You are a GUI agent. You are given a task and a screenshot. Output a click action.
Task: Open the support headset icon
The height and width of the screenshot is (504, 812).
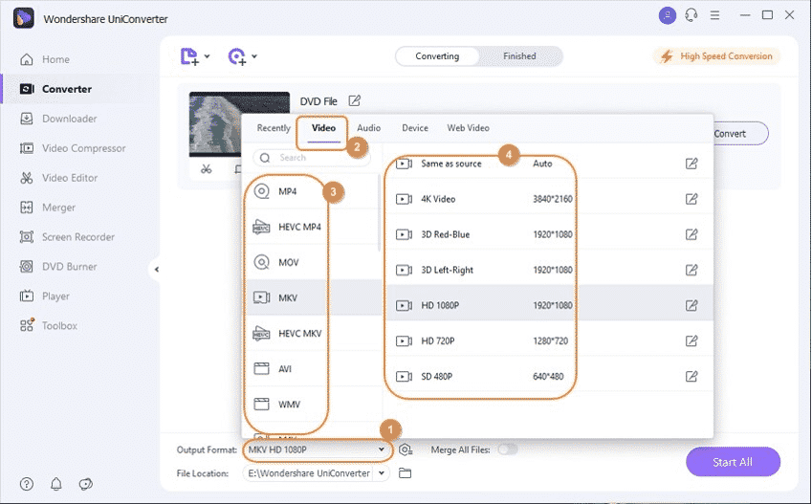point(691,15)
